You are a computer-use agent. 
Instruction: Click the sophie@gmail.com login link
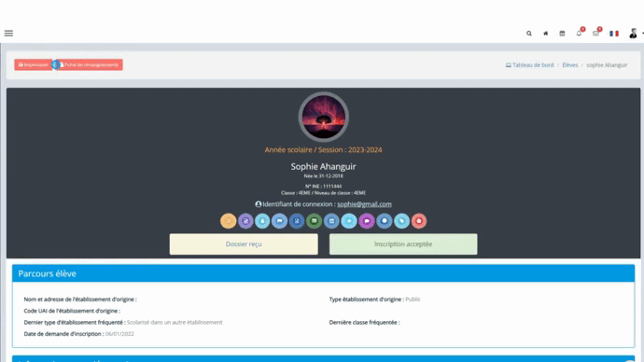(364, 204)
